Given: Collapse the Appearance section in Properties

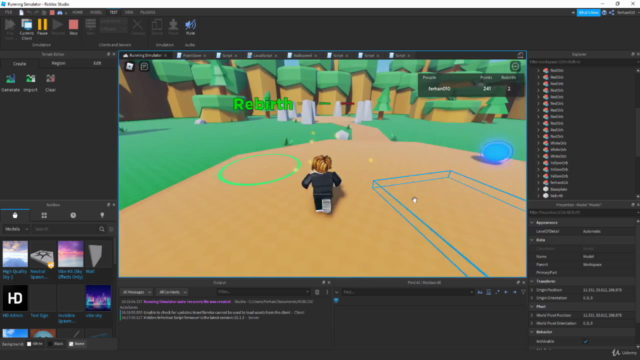Looking at the screenshot, I should point(532,222).
